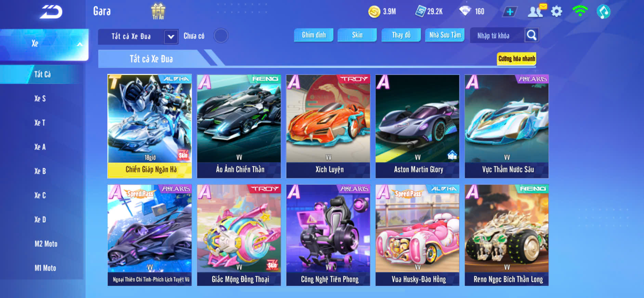Click the Ghim đính button
The image size is (644, 298).
(x=314, y=35)
